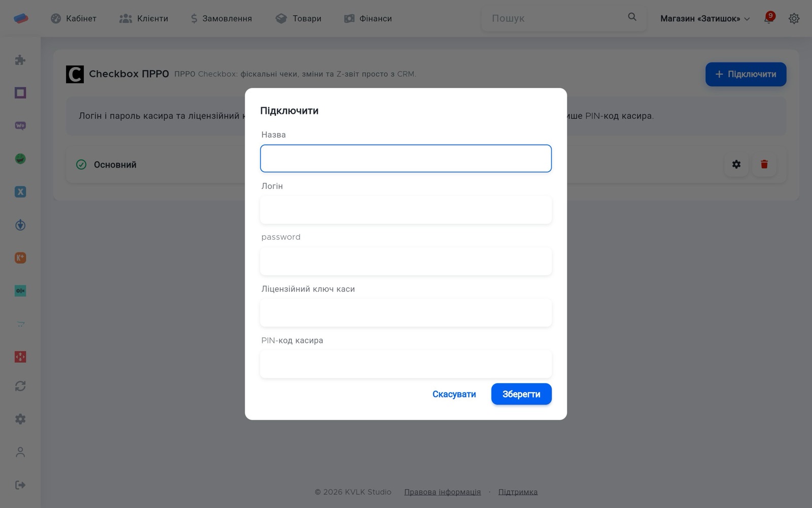Focus the Логін input field

(406, 210)
